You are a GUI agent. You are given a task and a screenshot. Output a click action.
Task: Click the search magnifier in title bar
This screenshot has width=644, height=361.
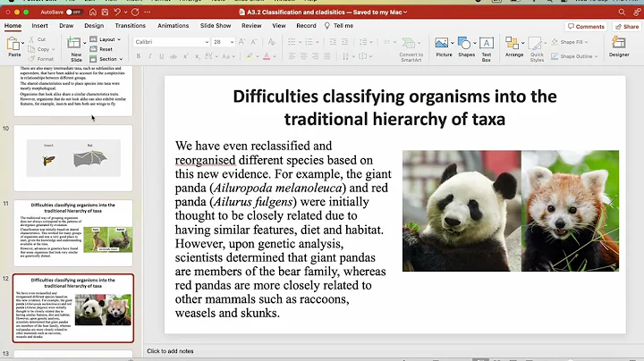[623, 13]
